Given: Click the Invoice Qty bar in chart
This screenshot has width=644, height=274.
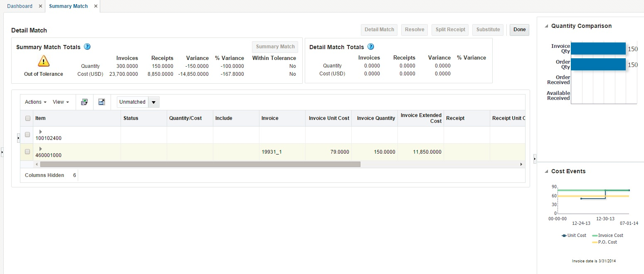Looking at the screenshot, I should click(x=598, y=49).
